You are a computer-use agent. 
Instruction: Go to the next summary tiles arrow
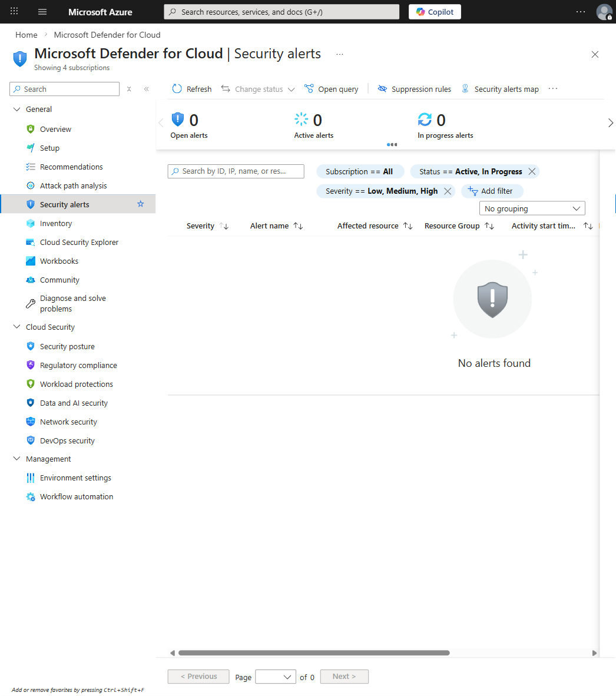pos(610,122)
